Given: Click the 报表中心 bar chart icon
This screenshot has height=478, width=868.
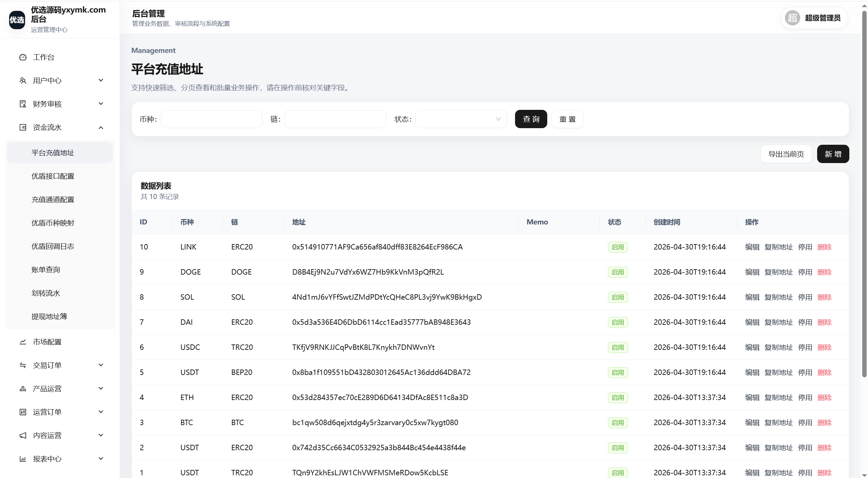Looking at the screenshot, I should [23, 459].
